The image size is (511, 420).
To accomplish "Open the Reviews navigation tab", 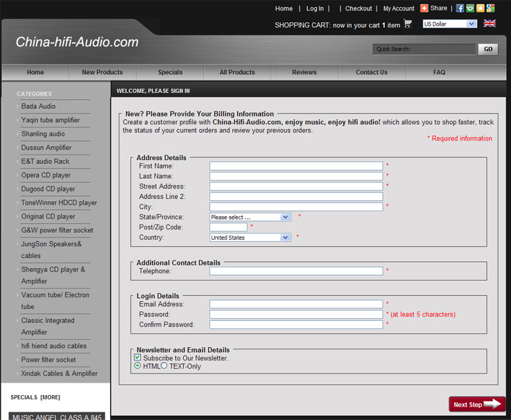I will (x=304, y=72).
